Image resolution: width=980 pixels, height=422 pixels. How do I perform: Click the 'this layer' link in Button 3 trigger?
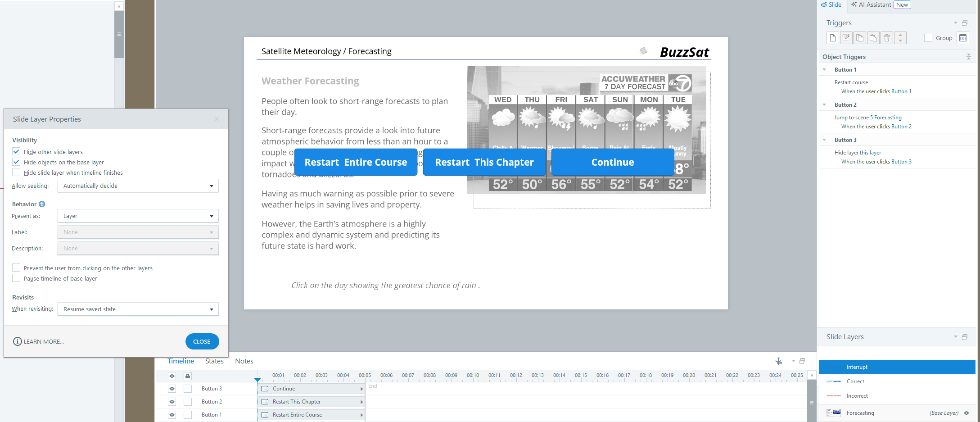870,153
